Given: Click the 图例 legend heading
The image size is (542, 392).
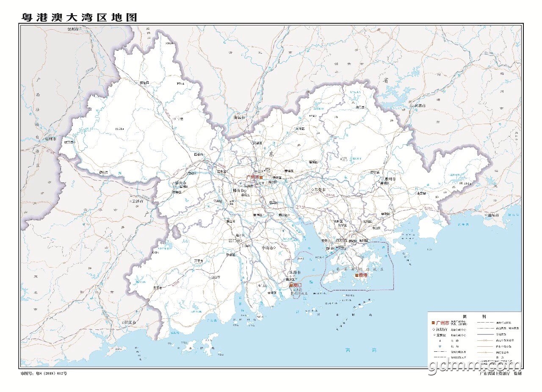Looking at the screenshot, I should coord(474,316).
